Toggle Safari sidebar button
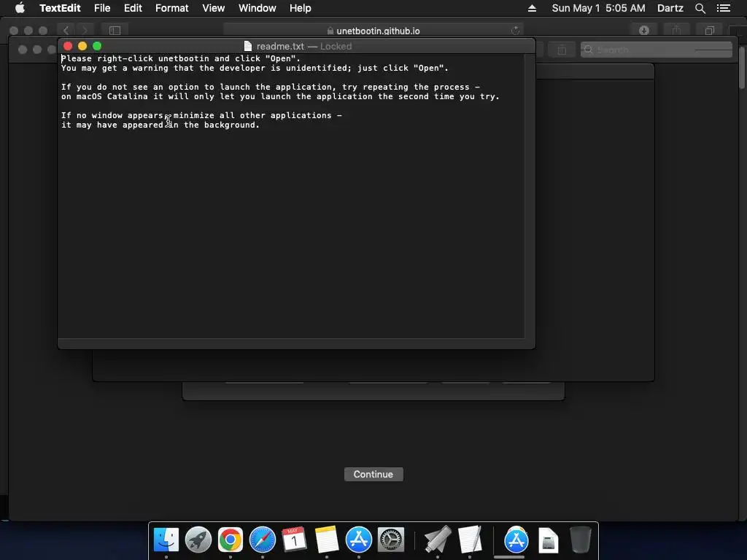 click(115, 31)
